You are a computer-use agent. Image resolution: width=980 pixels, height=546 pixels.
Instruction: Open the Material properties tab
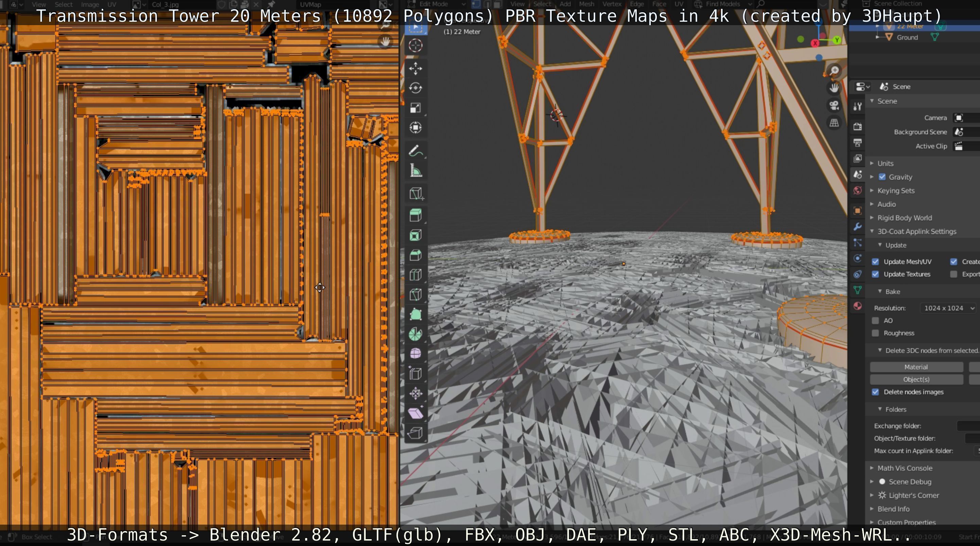coord(858,306)
